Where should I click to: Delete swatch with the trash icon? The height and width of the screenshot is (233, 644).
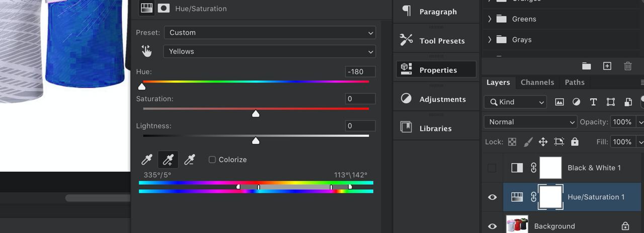[627, 66]
